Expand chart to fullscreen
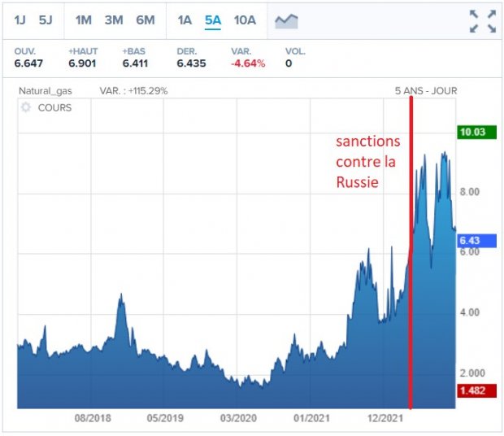This screenshot has height=436, width=504. [482, 21]
